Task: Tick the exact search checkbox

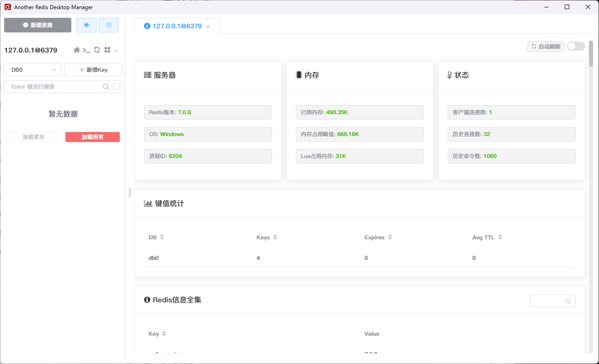Action: tap(117, 87)
